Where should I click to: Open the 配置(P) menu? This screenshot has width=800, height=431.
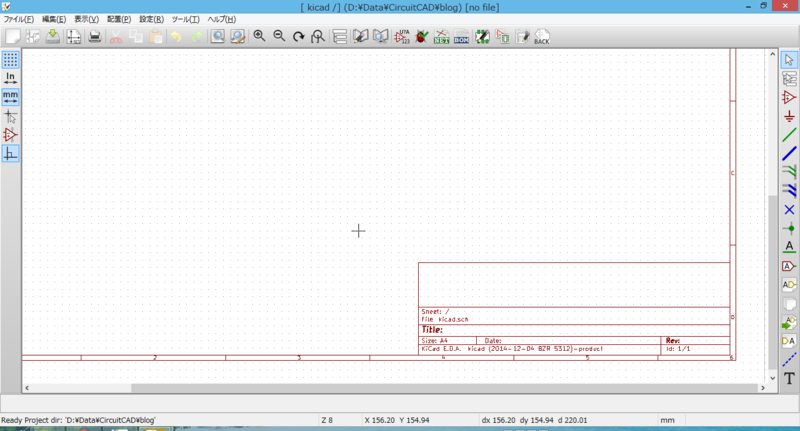[x=119, y=19]
